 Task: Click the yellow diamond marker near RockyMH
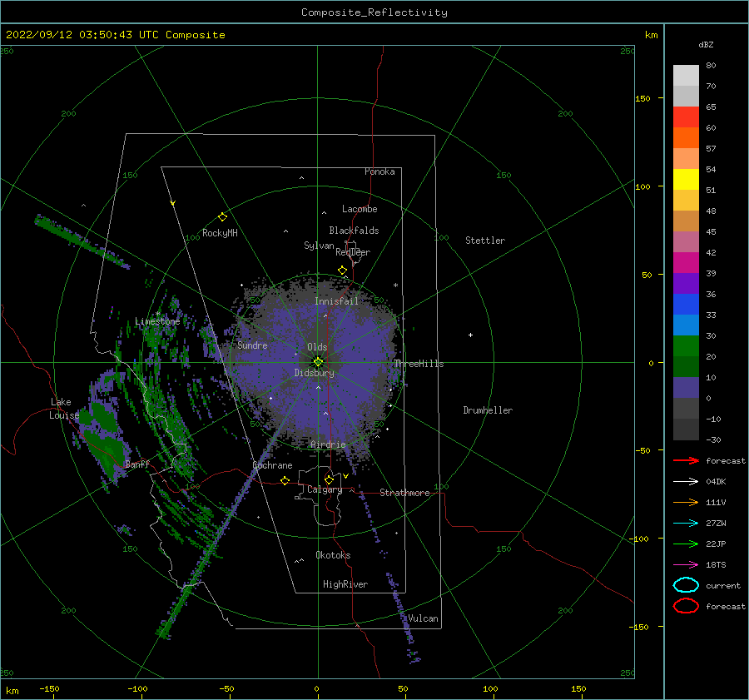tap(222, 217)
